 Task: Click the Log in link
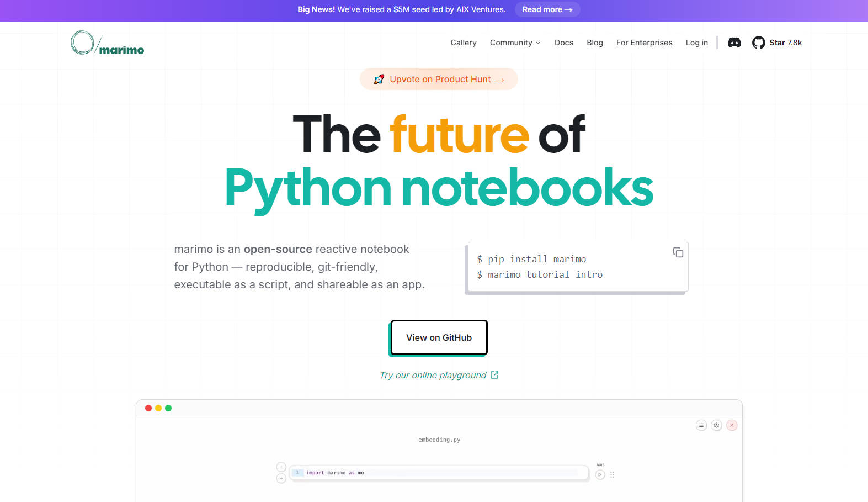pyautogui.click(x=696, y=43)
